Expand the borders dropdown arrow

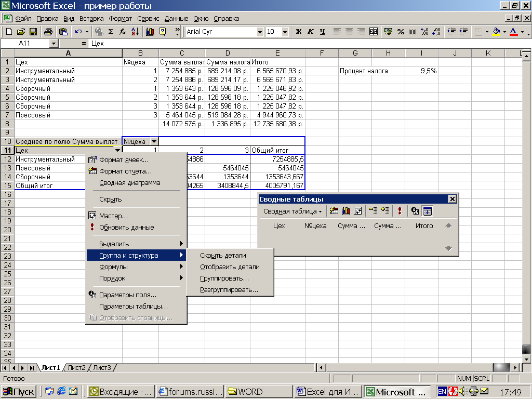coord(487,32)
